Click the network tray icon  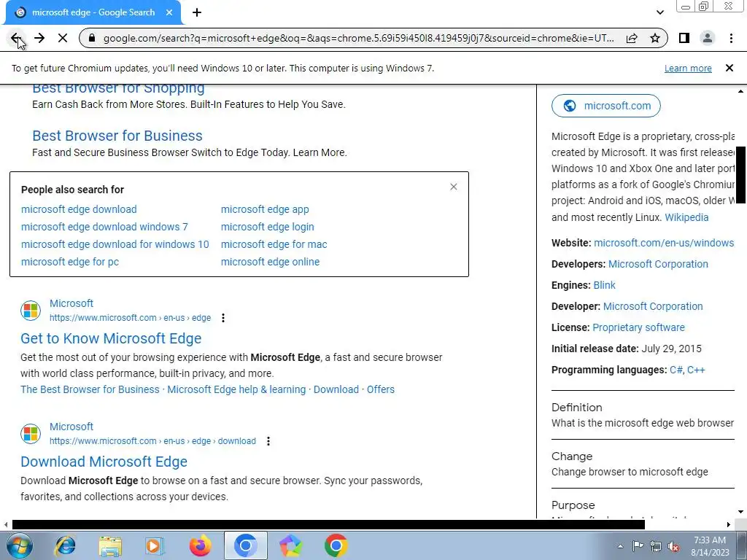pyautogui.click(x=656, y=545)
